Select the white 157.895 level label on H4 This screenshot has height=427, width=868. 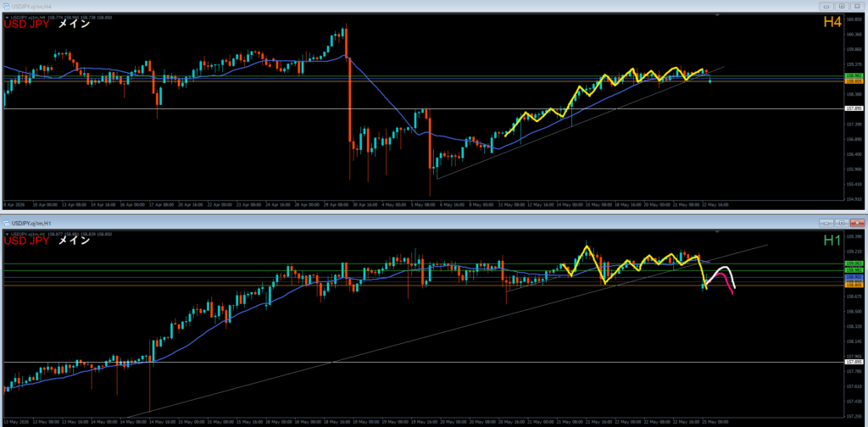tap(854, 108)
